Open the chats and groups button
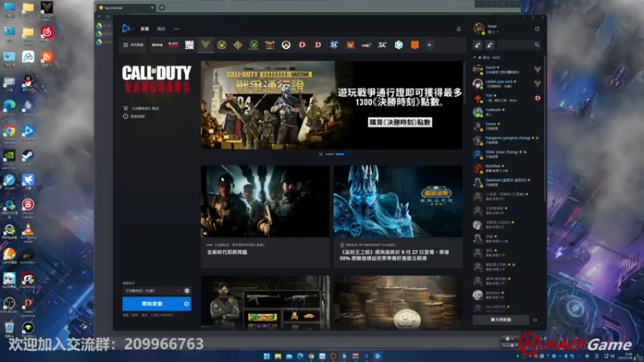The width and height of the screenshot is (644, 362). pyautogui.click(x=501, y=319)
